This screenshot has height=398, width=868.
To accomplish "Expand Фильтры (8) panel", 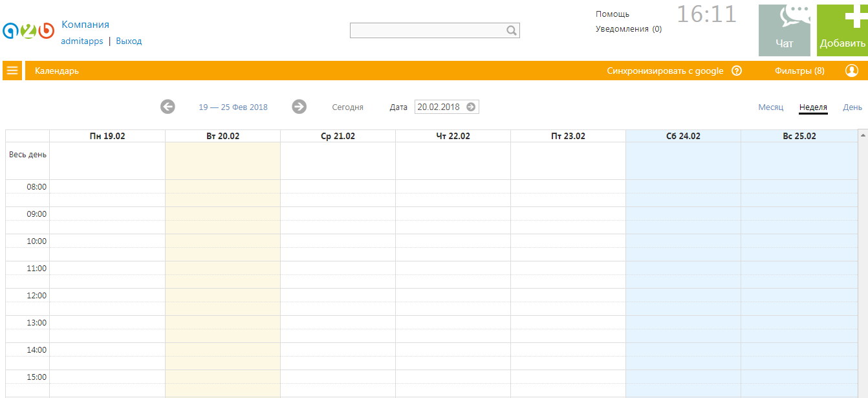I will [799, 71].
